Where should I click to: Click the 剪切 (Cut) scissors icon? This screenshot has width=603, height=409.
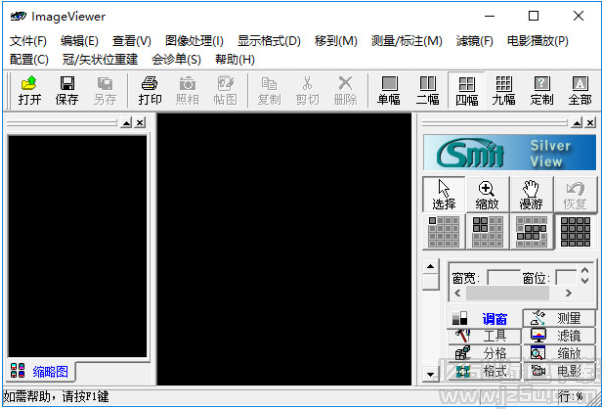pos(307,91)
